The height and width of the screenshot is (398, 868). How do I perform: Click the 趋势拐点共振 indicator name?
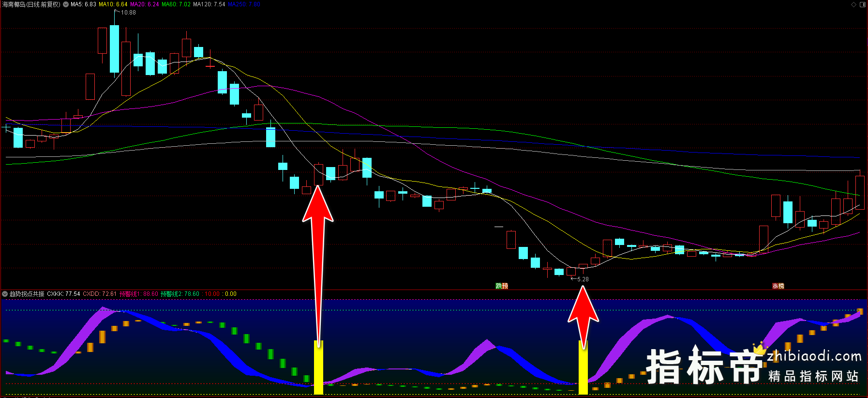(27, 294)
